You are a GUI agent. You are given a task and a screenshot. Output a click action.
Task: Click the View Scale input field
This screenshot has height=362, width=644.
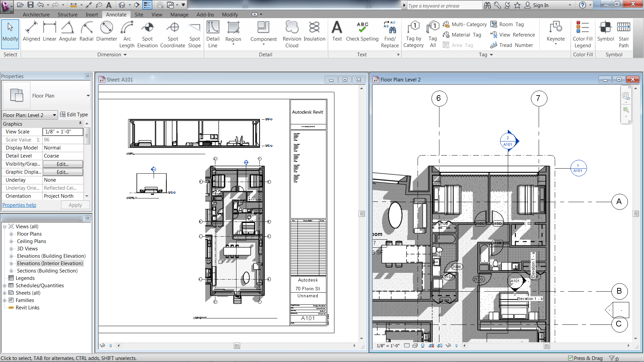[x=62, y=131]
